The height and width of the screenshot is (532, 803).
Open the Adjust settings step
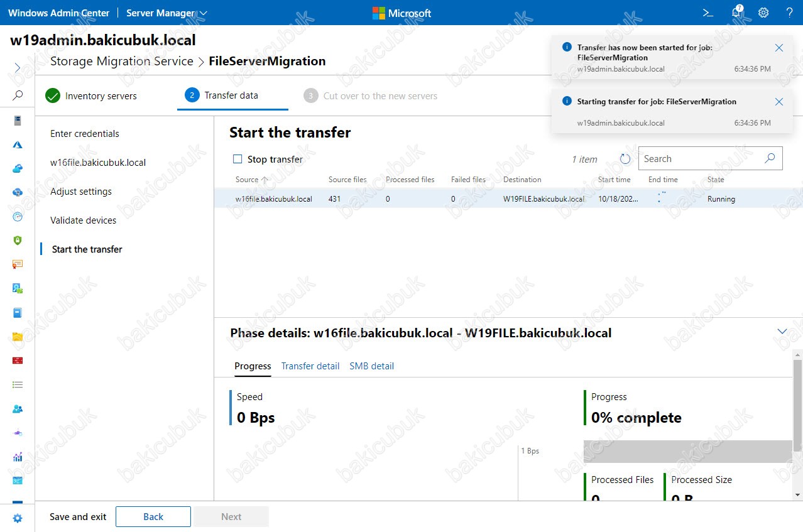pos(81,192)
